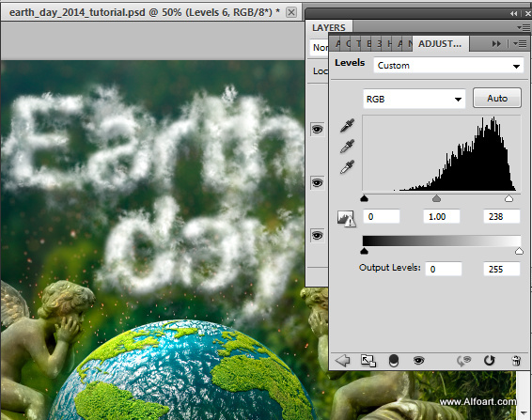This screenshot has height=420, width=532.
Task: Switch Adjustments panel to expanded view
Action: 368,360
